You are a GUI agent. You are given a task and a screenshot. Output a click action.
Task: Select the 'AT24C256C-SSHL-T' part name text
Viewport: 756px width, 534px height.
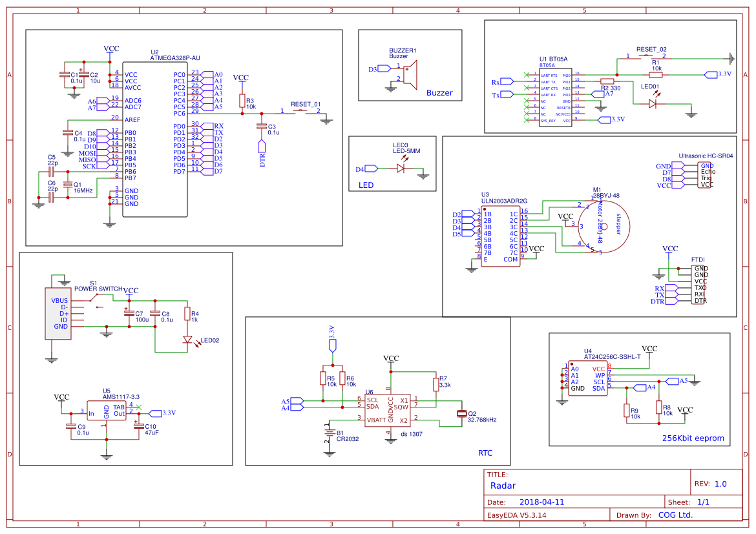(612, 356)
